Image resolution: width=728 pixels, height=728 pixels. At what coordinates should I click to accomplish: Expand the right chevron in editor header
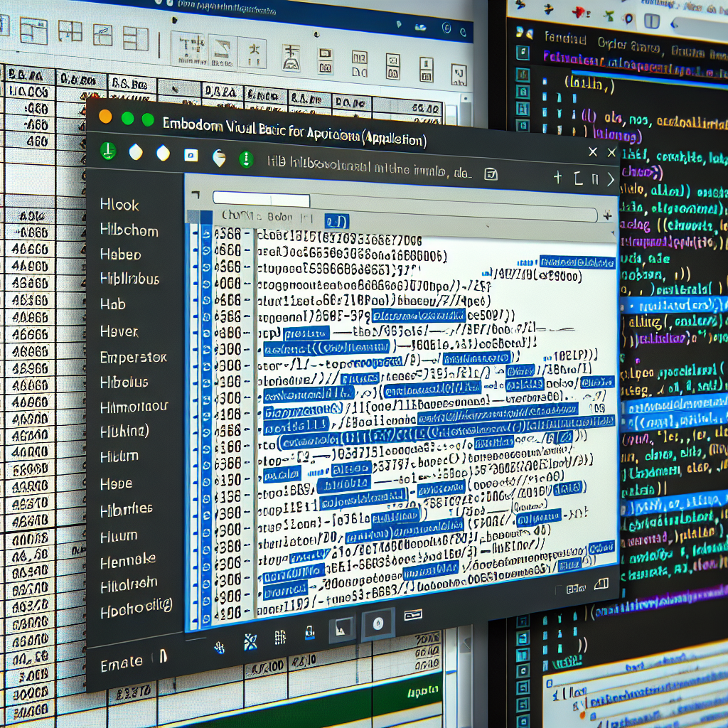point(610,180)
